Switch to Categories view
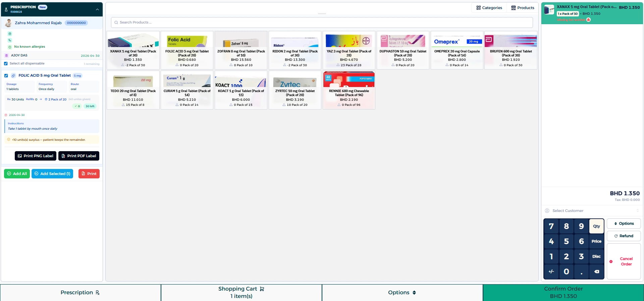The height and width of the screenshot is (301, 644). point(489,8)
